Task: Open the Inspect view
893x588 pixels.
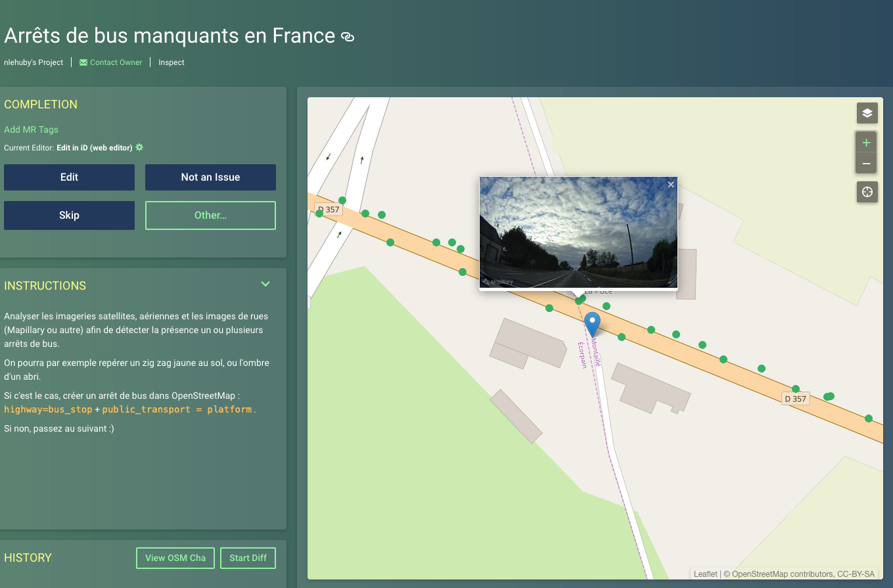Action: pos(171,62)
